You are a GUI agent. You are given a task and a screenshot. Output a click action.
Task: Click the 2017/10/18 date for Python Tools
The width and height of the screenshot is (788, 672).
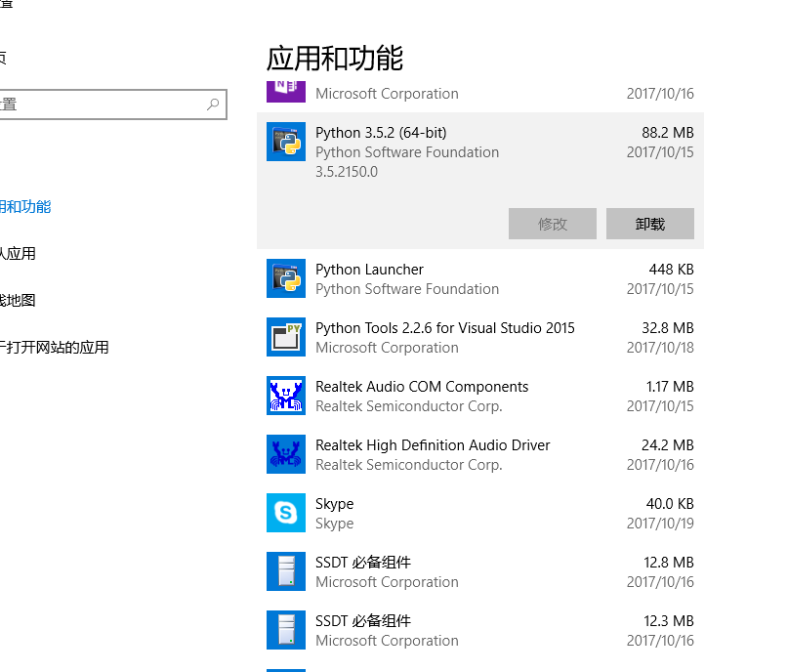pos(660,348)
